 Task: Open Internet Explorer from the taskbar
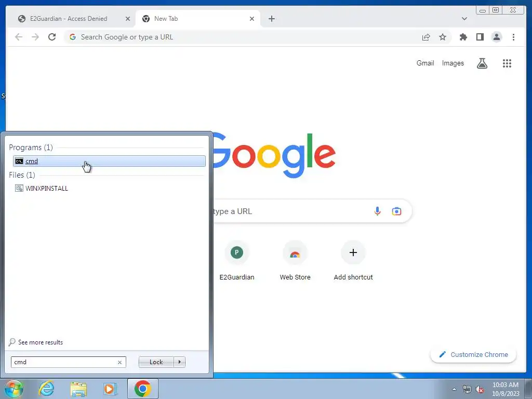46,389
